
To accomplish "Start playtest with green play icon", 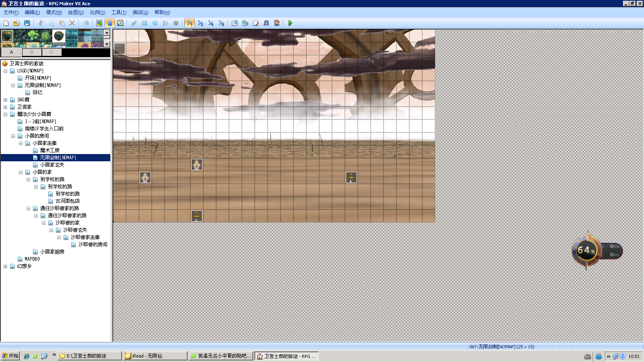I will tap(290, 23).
